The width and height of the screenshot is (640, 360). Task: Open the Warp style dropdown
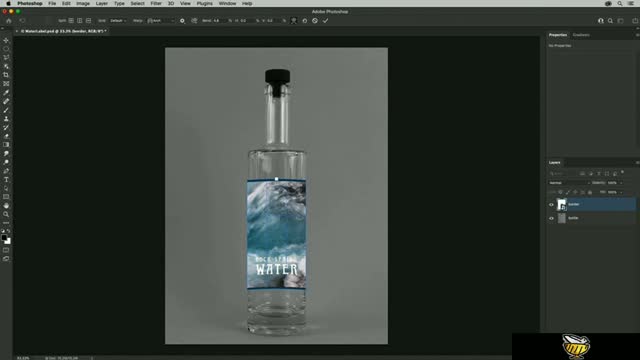[x=160, y=20]
